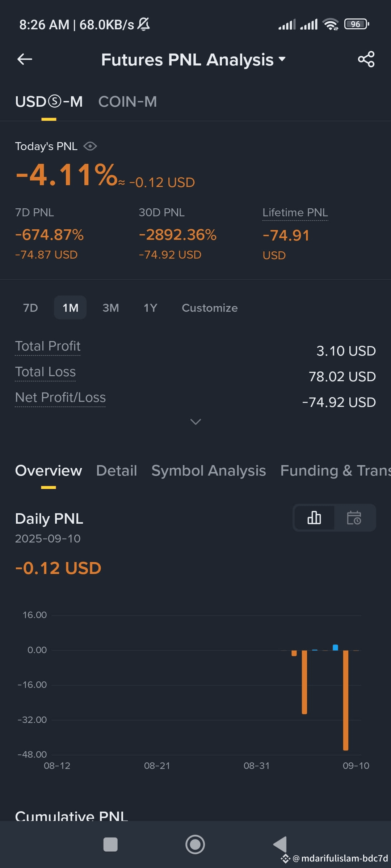Viewport: 391px width, 868px height.
Task: Tap Android home navigation button
Action: [x=195, y=844]
